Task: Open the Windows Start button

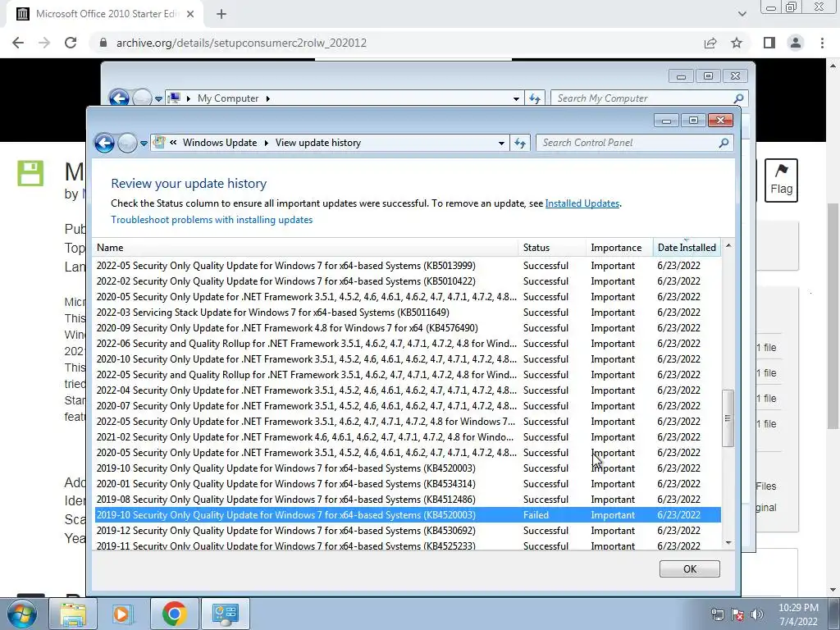Action: 22,614
